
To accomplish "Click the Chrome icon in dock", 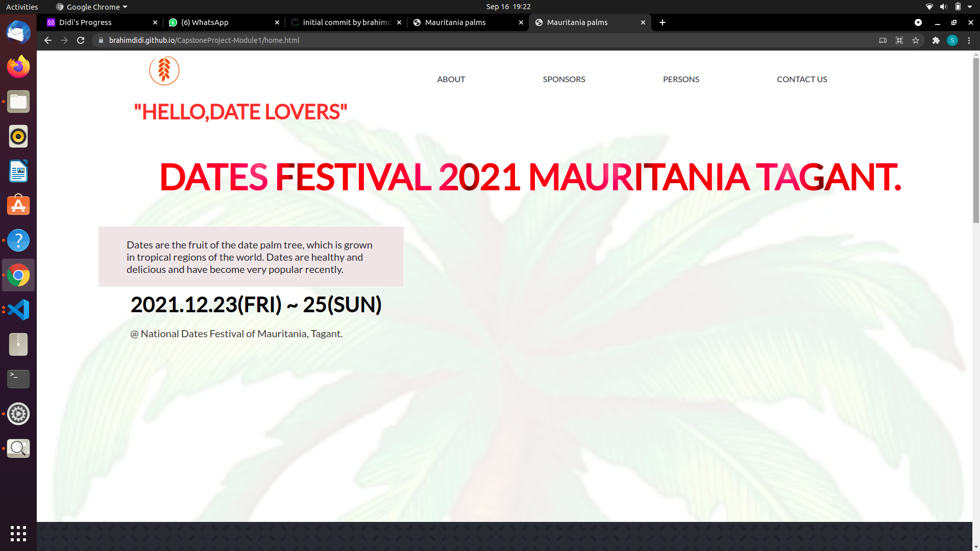I will [18, 275].
